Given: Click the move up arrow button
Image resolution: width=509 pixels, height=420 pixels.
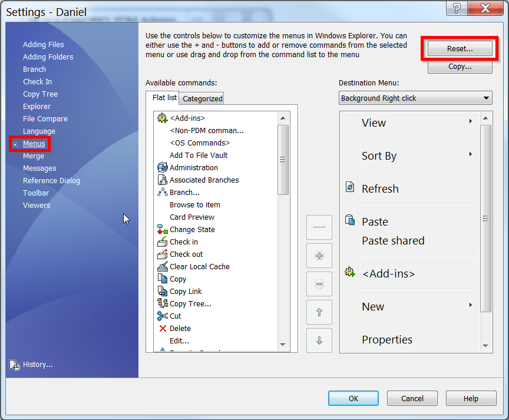Looking at the screenshot, I should (x=319, y=312).
